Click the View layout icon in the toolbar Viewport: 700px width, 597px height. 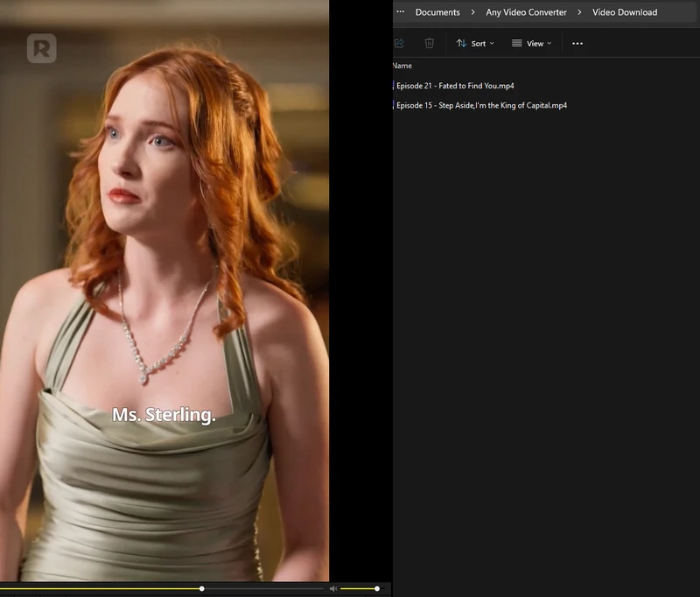click(x=517, y=43)
